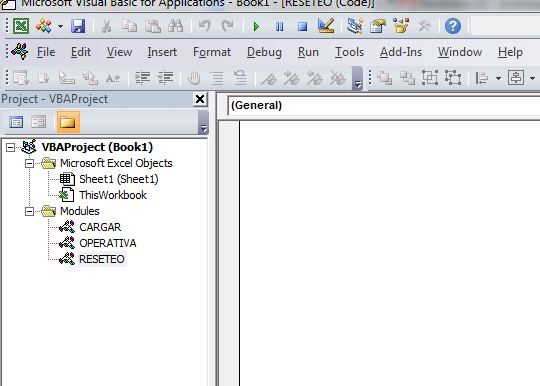
Task: Click the Toolbox hammer and wrench icon
Action: (424, 26)
